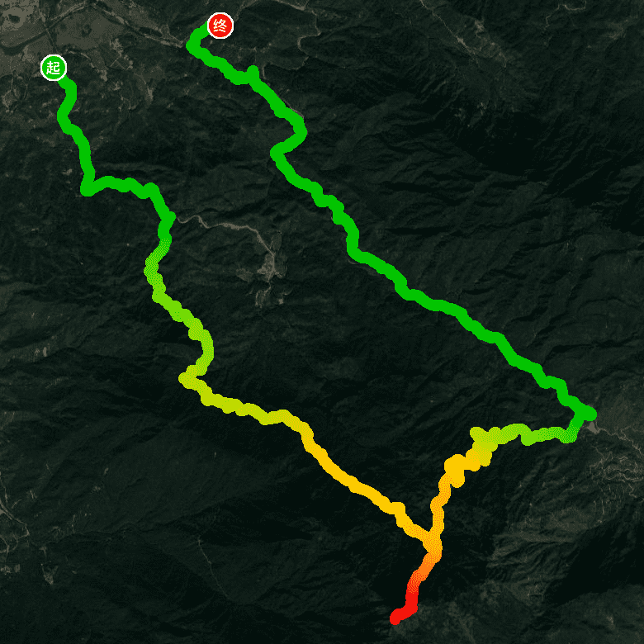Image resolution: width=644 pixels, height=644 pixels.
Task: Click the red 终 end marker
Action: (220, 26)
